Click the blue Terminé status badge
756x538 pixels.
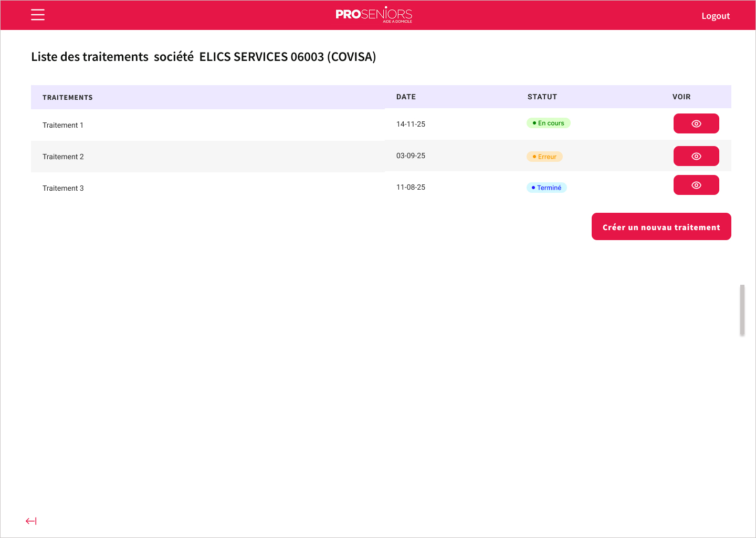(547, 188)
